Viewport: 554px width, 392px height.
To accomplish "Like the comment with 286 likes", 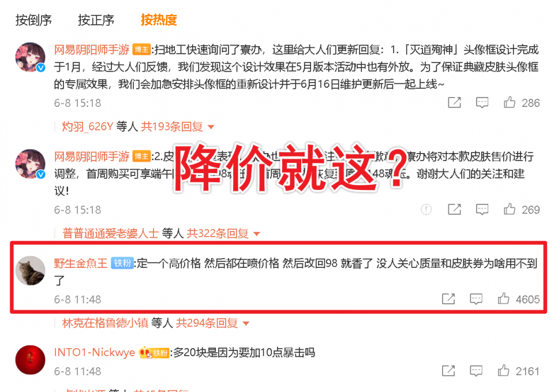I will 509,103.
